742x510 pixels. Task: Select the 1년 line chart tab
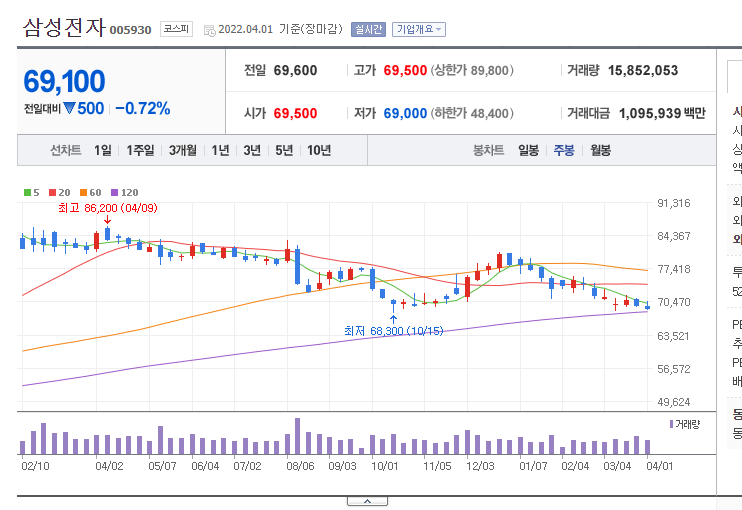point(221,150)
